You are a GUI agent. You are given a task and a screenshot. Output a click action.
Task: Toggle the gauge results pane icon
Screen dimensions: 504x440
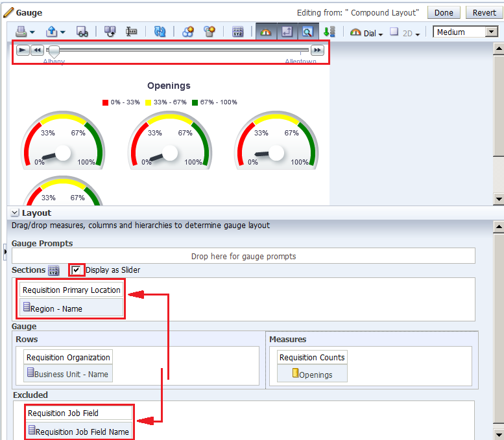pos(266,32)
